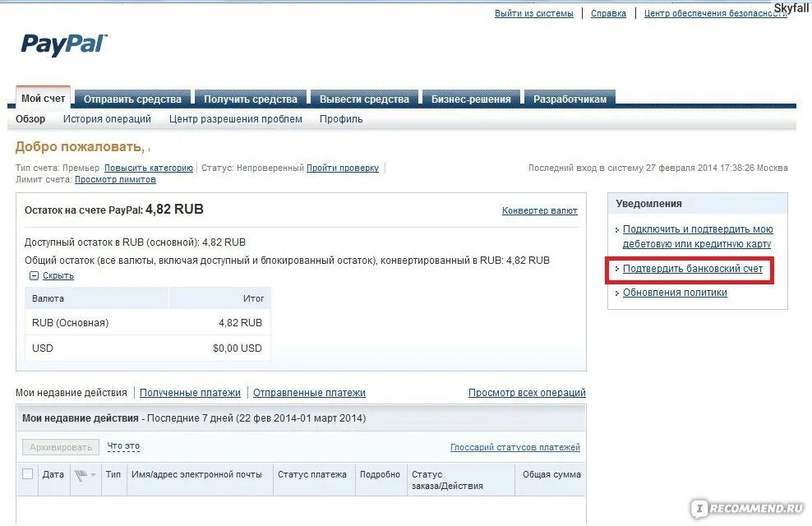Click the Что это help link
This screenshot has width=812, height=526.
click(x=123, y=446)
